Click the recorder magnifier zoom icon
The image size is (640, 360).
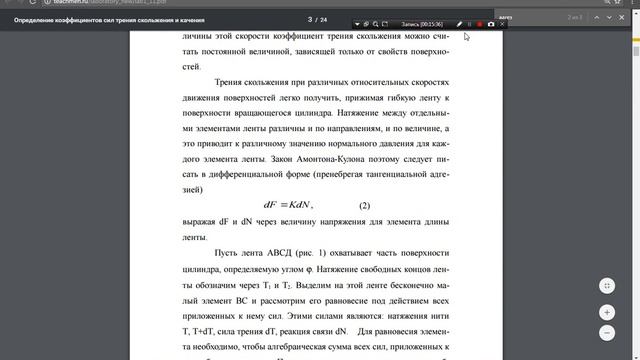coord(376,24)
